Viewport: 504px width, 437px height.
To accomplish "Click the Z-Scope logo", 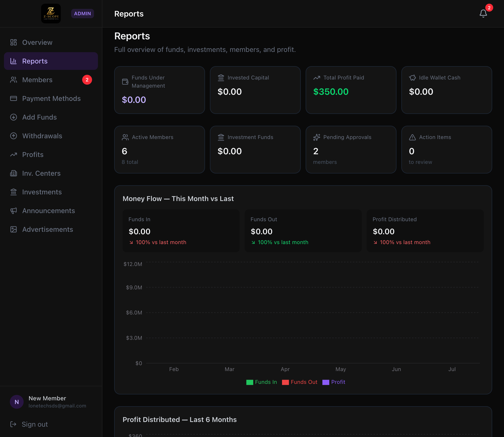I will 51,14.
